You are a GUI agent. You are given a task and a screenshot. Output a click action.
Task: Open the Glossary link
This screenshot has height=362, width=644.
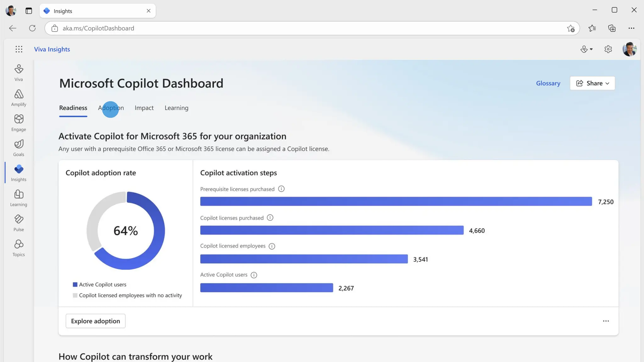click(x=548, y=83)
